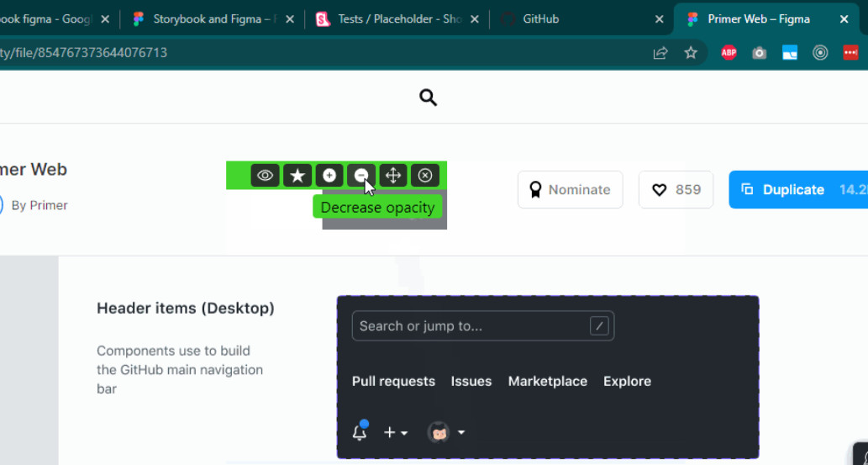Screen dimensions: 868x465
Task: Click the star icon in green toolbar
Action: pos(297,176)
